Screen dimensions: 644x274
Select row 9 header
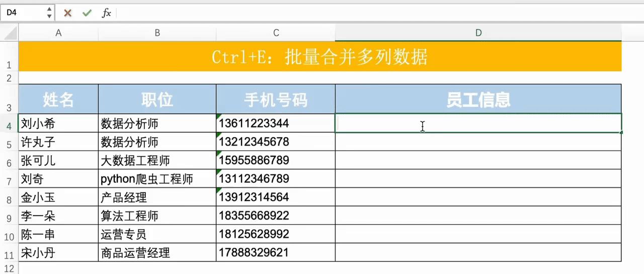(9, 216)
